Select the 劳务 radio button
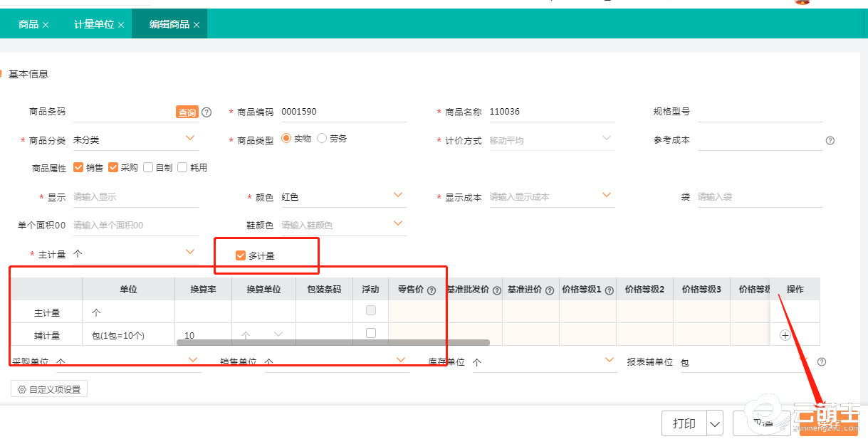Screen dimensions: 868x439 322,139
